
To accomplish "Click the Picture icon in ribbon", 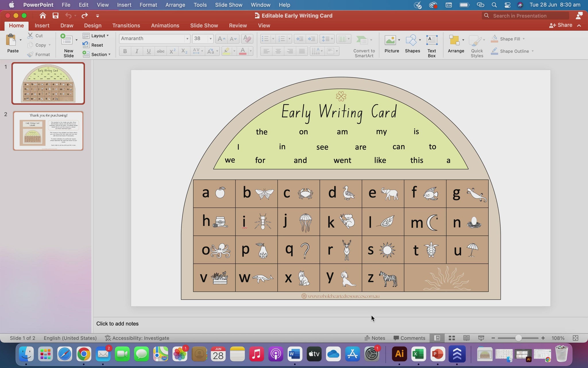I will coord(390,40).
